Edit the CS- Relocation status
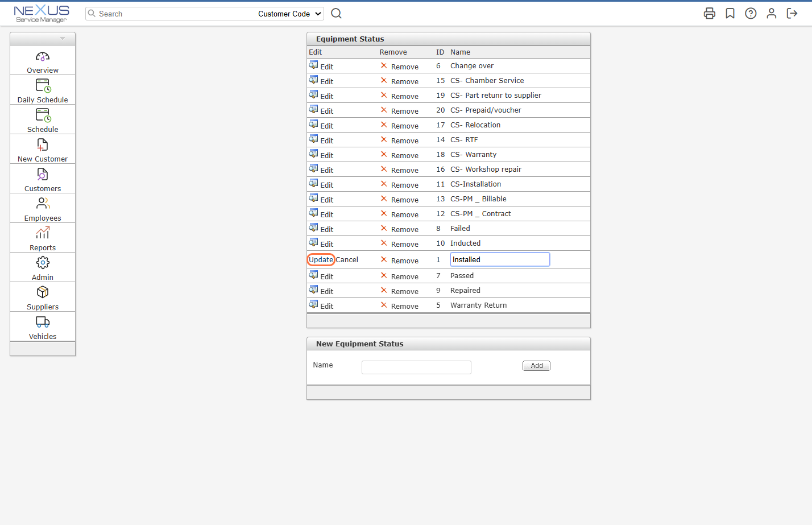The image size is (812, 525). [321, 125]
